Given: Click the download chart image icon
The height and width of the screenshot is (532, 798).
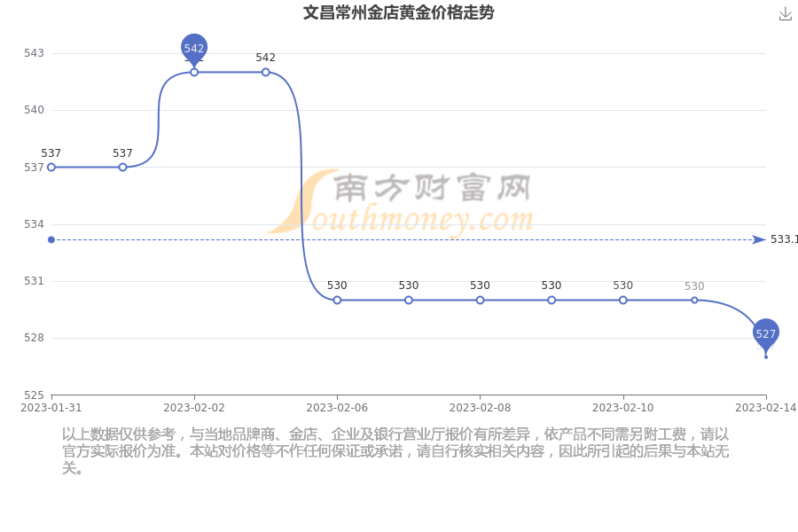Looking at the screenshot, I should pyautogui.click(x=785, y=14).
